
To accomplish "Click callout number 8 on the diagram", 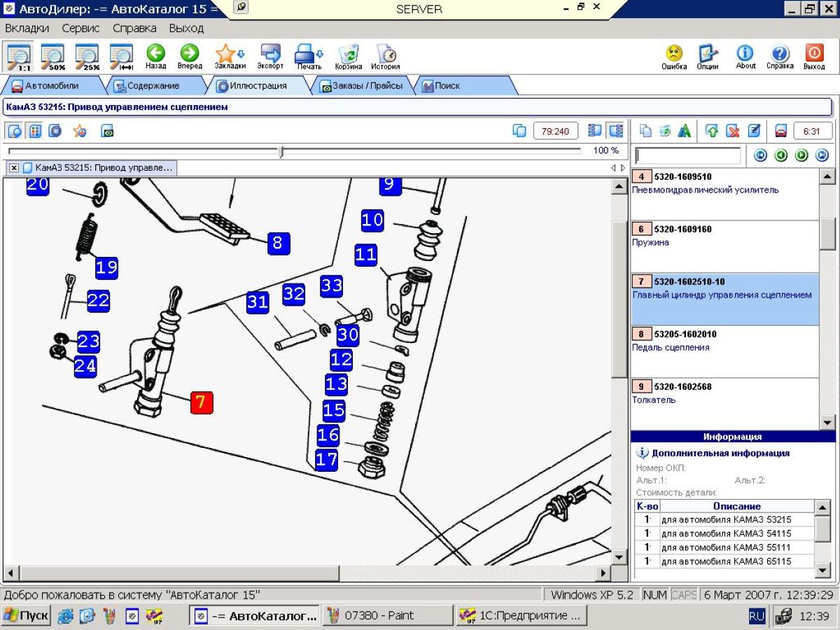I will [x=278, y=243].
